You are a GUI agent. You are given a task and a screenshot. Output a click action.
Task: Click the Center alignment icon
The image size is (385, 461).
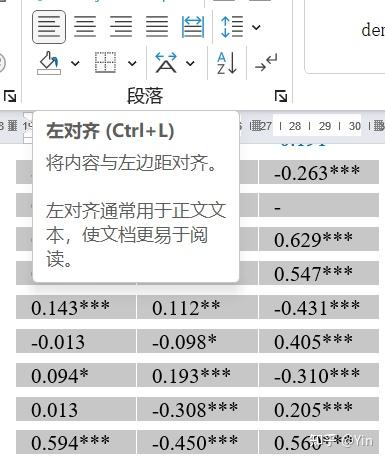85,27
